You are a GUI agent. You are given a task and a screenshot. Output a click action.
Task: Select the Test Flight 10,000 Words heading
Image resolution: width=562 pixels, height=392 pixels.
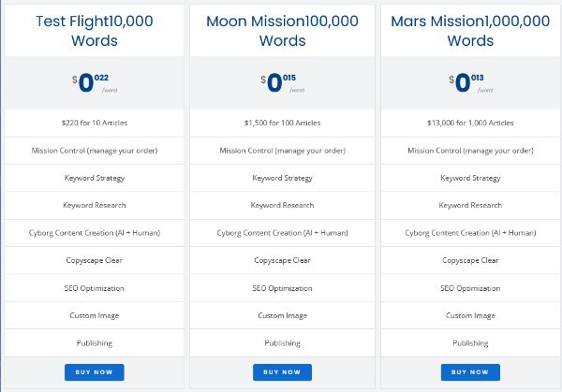[94, 30]
